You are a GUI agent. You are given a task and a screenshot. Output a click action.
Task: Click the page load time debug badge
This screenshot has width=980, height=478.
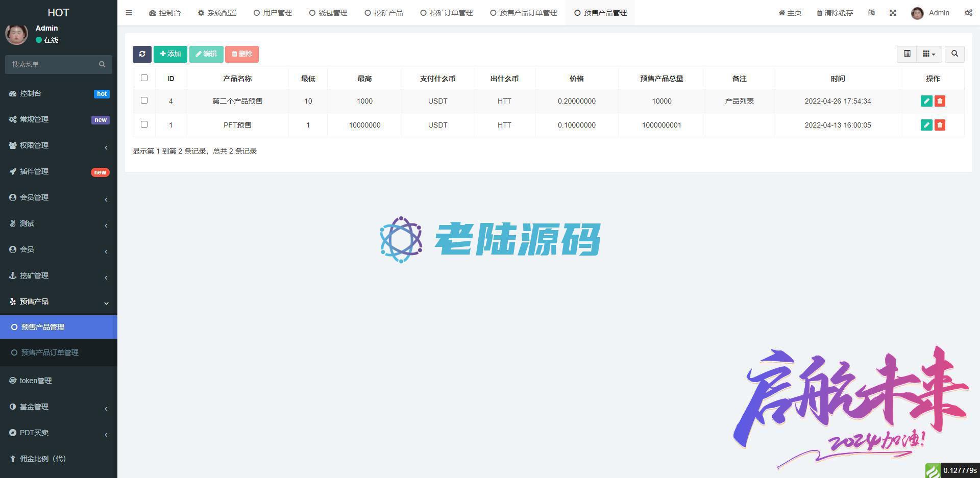point(952,470)
